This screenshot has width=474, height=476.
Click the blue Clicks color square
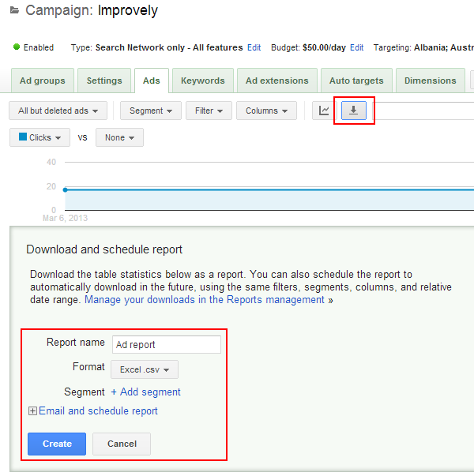pyautogui.click(x=23, y=137)
